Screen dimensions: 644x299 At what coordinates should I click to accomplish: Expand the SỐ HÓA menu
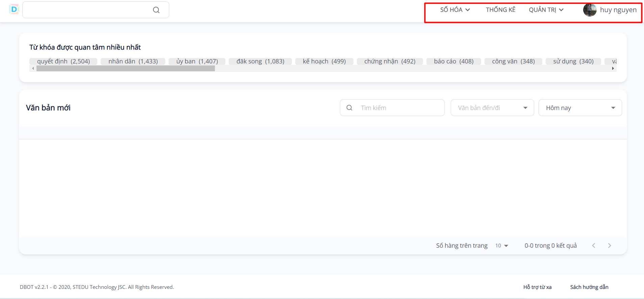[454, 10]
